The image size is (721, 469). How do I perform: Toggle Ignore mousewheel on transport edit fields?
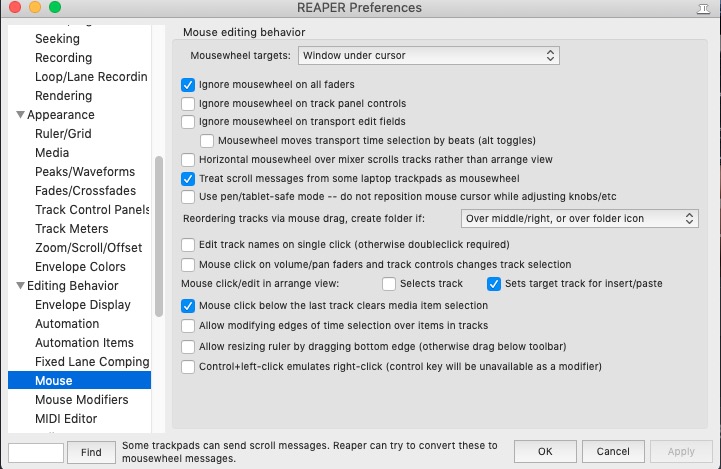pos(188,122)
